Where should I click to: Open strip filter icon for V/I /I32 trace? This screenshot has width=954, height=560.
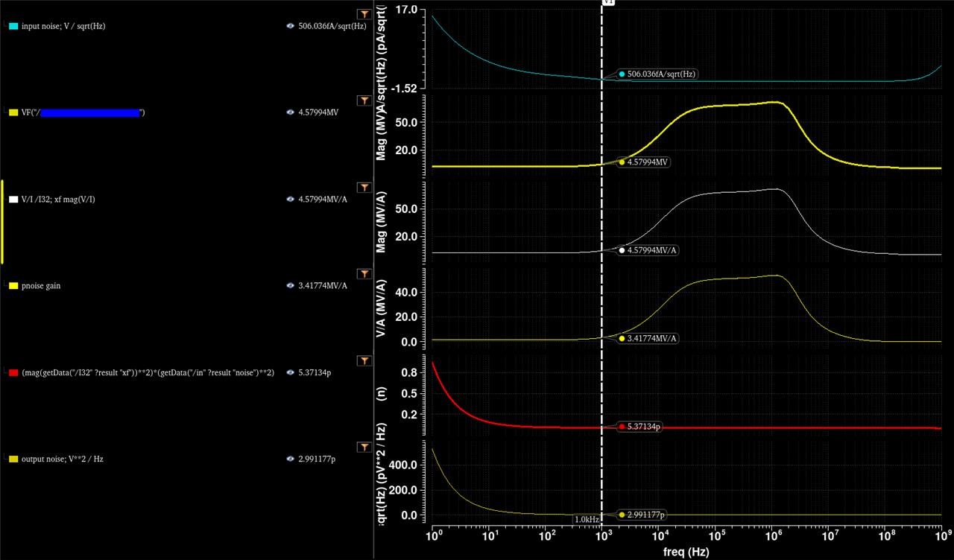click(364, 187)
